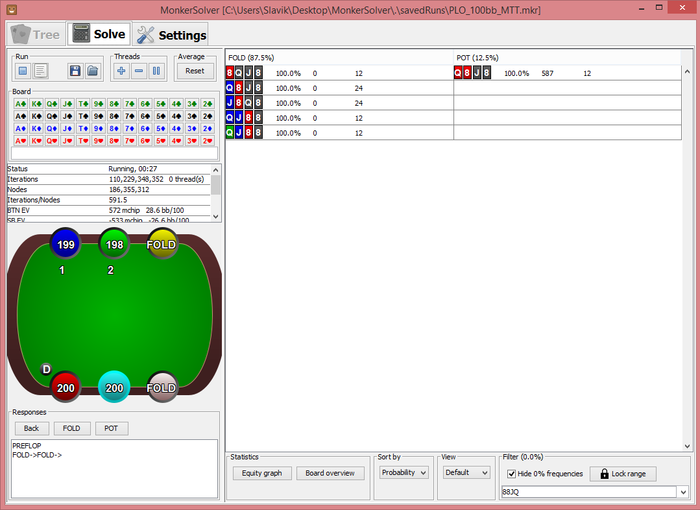Select the green player chip showing 198
Image resolution: width=700 pixels, height=510 pixels.
click(114, 244)
